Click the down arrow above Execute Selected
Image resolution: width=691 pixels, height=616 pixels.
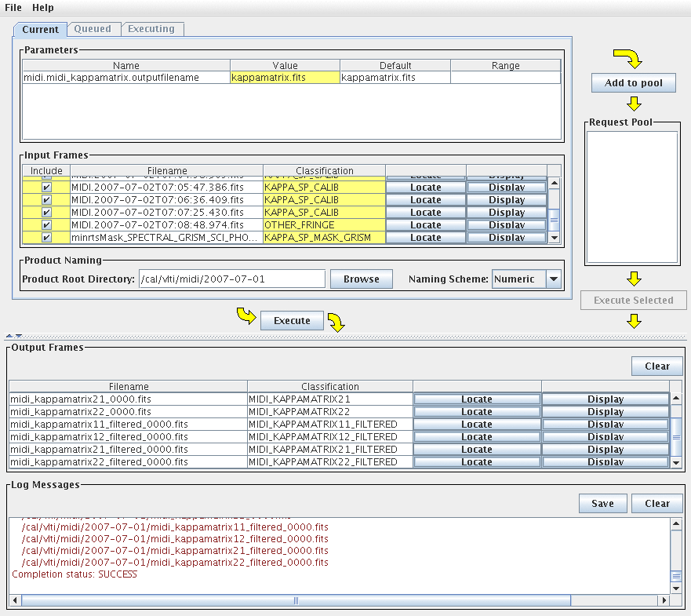[635, 279]
